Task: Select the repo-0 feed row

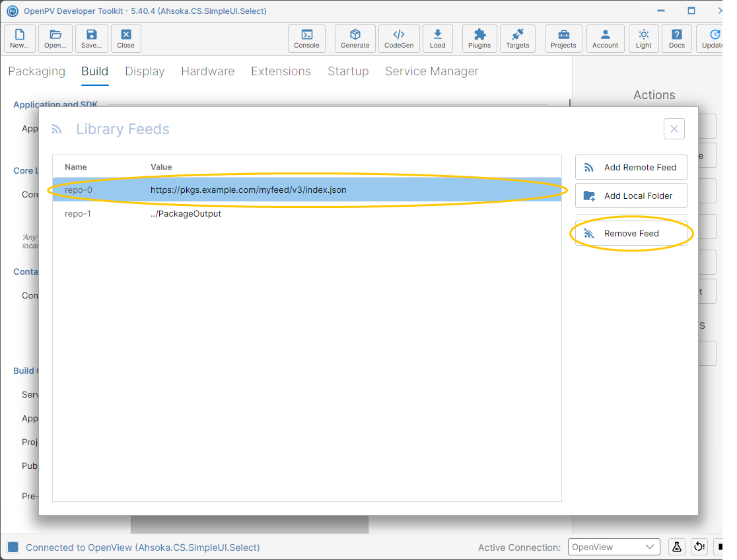Action: pyautogui.click(x=307, y=190)
